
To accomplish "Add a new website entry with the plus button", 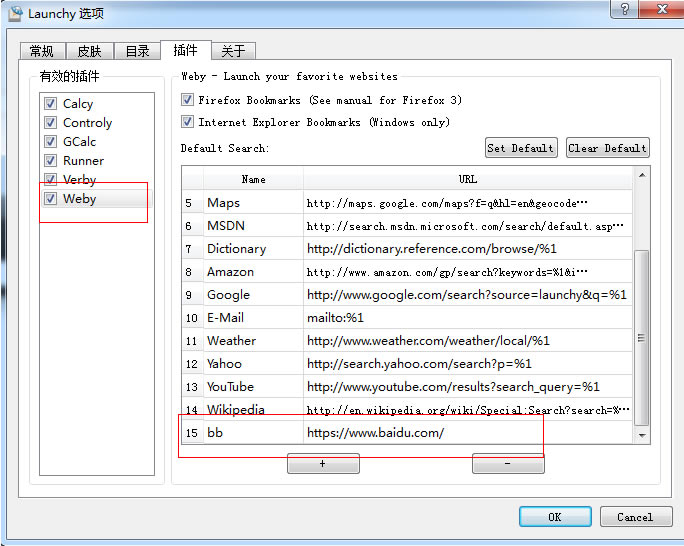I will click(323, 464).
